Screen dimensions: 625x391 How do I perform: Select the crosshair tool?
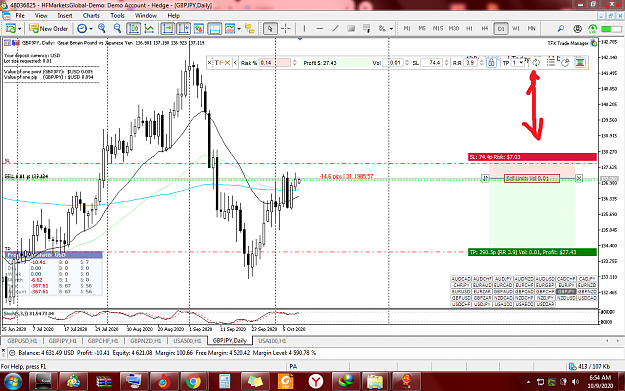click(x=286, y=29)
